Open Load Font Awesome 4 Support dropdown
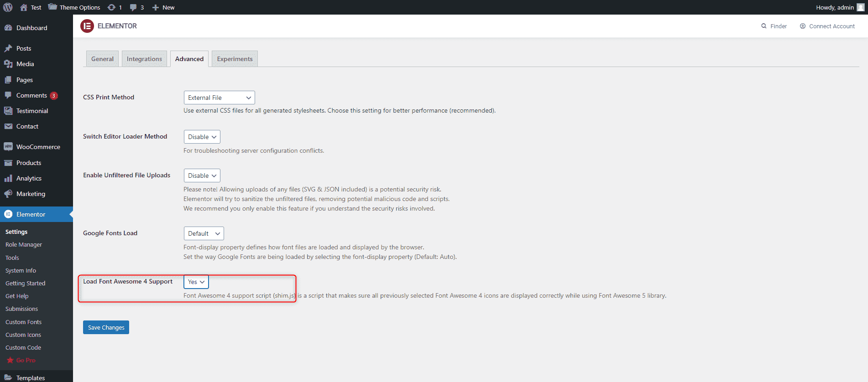Image resolution: width=868 pixels, height=382 pixels. (x=196, y=282)
